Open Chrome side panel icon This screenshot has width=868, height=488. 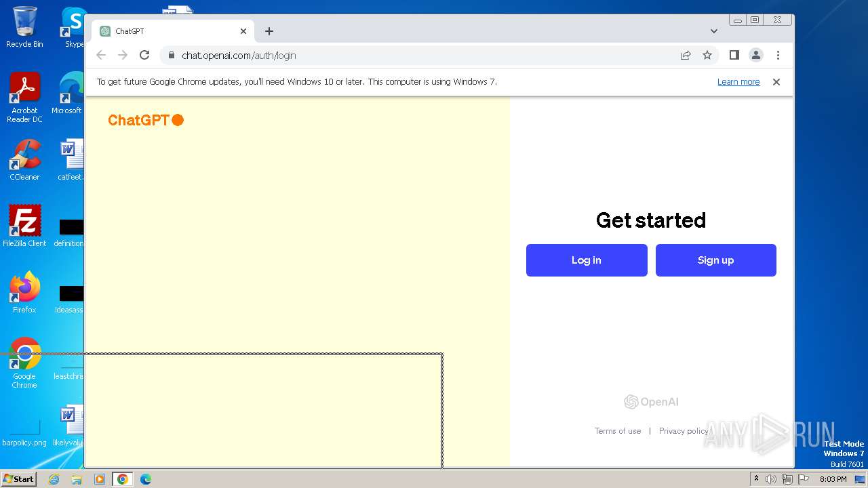[x=734, y=56]
